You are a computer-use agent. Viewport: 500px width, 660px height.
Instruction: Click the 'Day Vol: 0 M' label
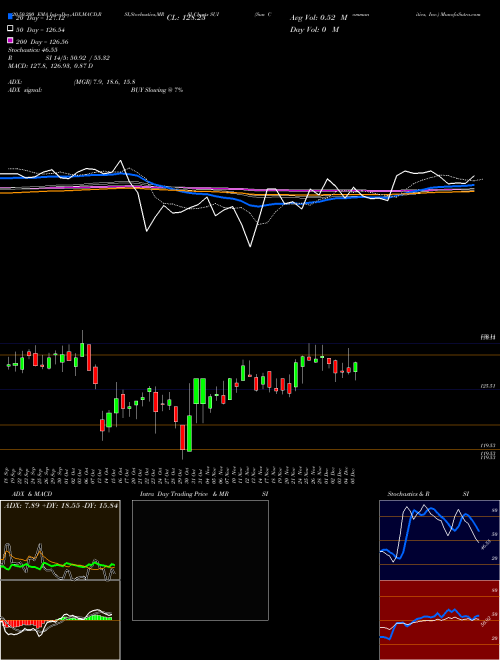[x=314, y=29]
